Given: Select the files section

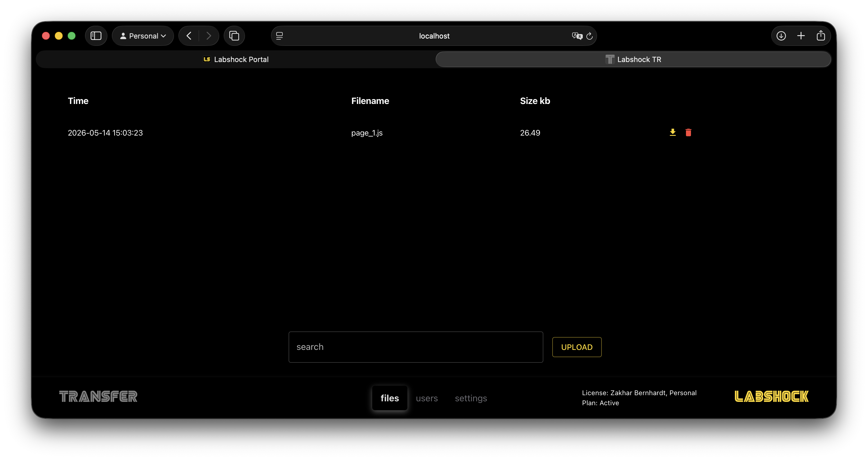Looking at the screenshot, I should click(x=390, y=398).
